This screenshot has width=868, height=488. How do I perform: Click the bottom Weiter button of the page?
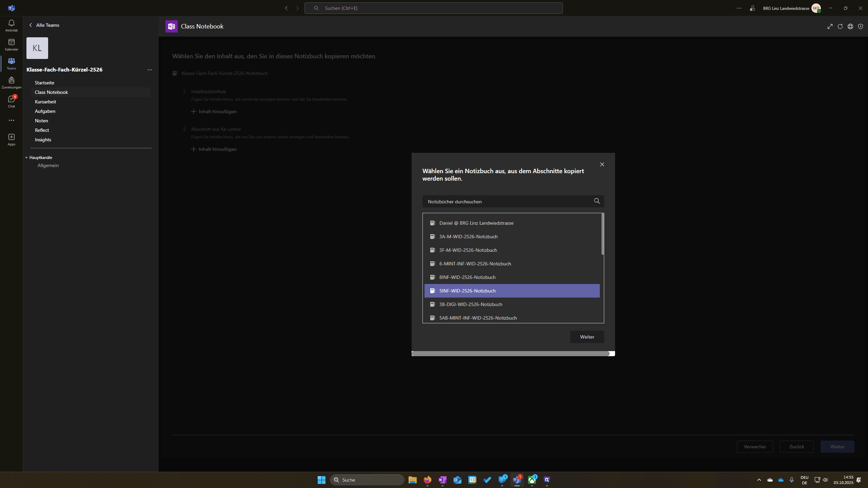pyautogui.click(x=837, y=447)
